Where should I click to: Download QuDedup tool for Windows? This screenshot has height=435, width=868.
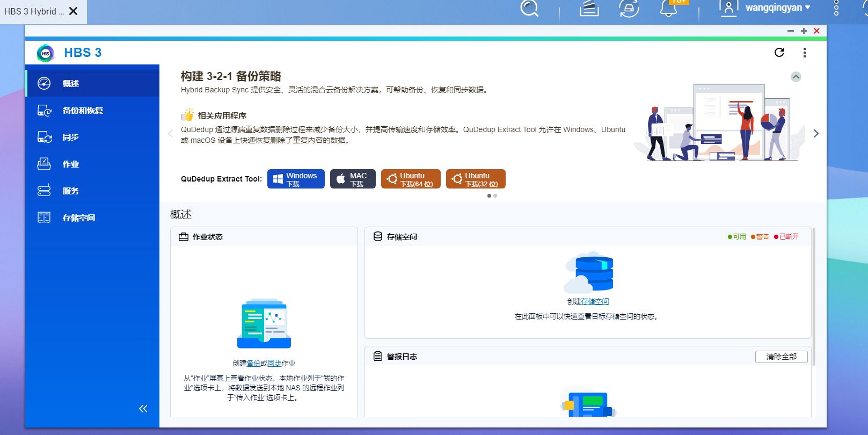point(296,179)
